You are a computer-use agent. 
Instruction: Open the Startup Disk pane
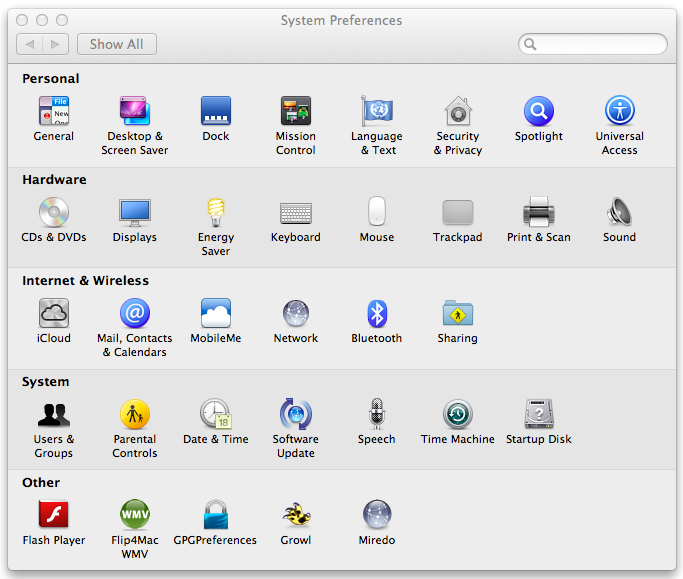(x=538, y=415)
